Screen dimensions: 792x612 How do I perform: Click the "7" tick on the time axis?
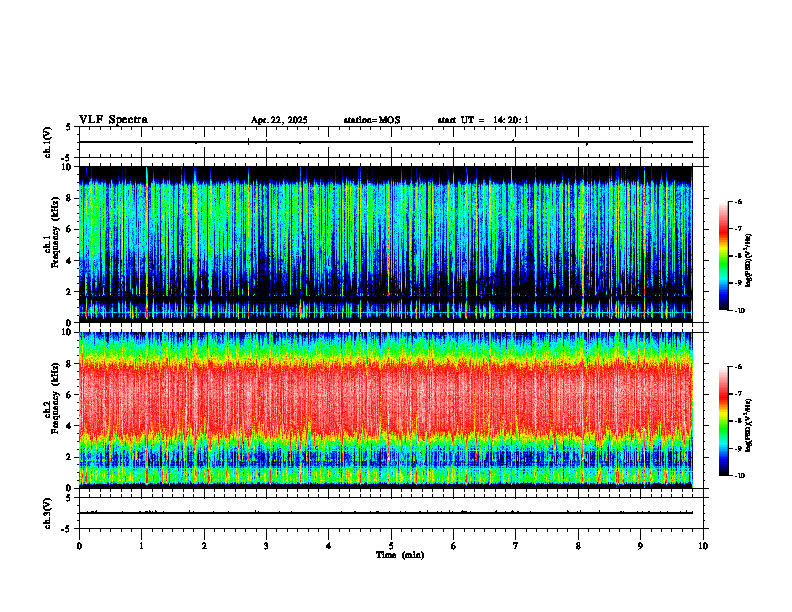click(x=516, y=546)
